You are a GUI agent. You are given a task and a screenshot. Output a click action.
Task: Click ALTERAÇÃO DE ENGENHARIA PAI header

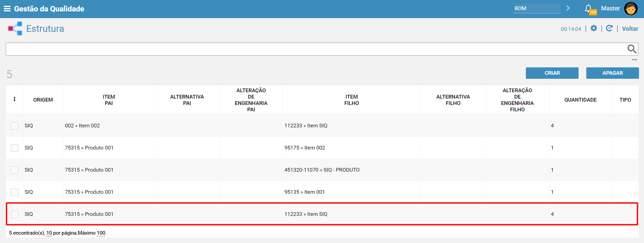251,100
